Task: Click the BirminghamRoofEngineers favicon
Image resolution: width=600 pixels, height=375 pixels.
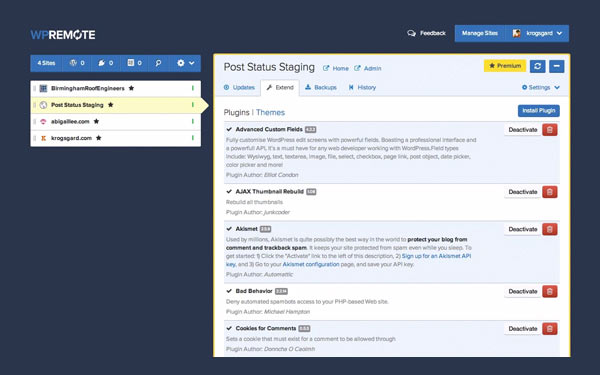Action: 43,88
